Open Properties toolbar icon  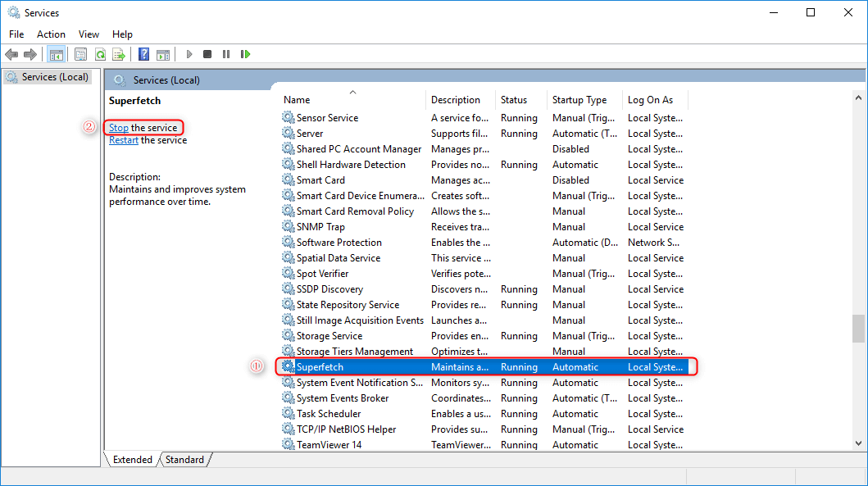(x=81, y=54)
